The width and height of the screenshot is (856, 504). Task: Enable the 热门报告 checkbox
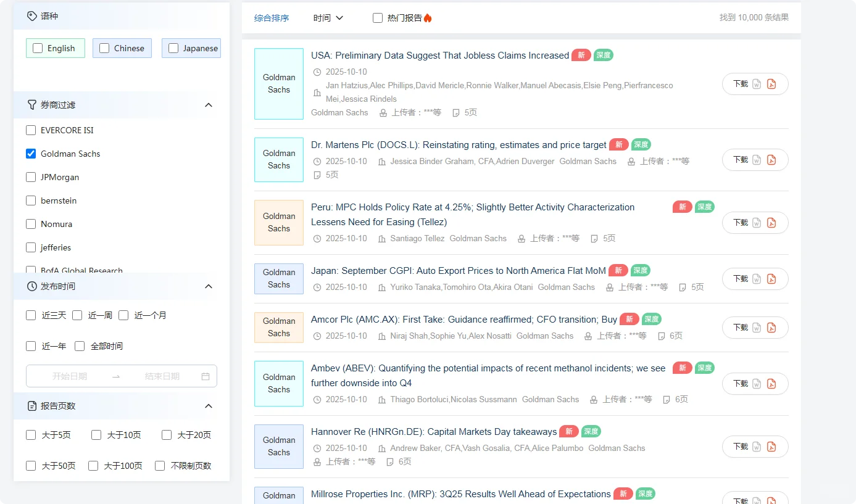(x=378, y=18)
